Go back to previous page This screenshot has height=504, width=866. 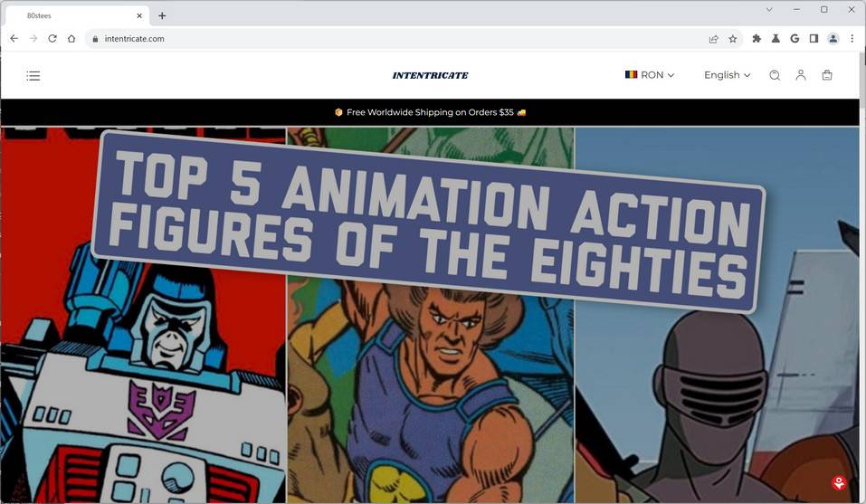[14, 39]
